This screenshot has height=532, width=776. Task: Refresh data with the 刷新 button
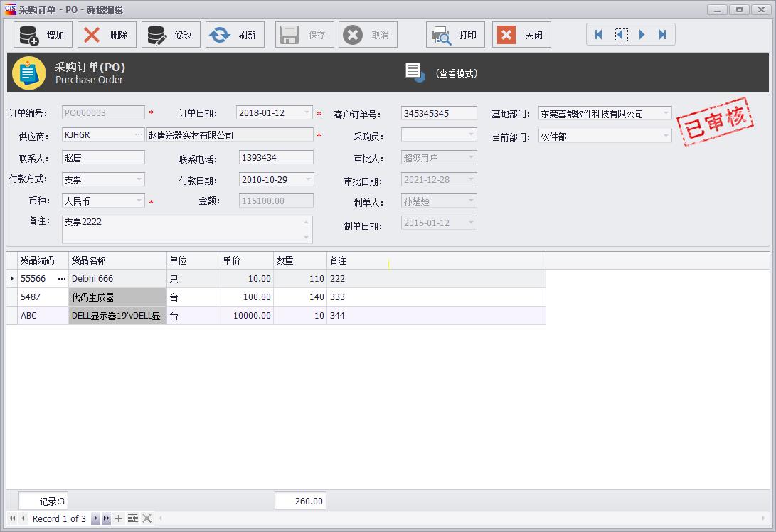point(235,35)
